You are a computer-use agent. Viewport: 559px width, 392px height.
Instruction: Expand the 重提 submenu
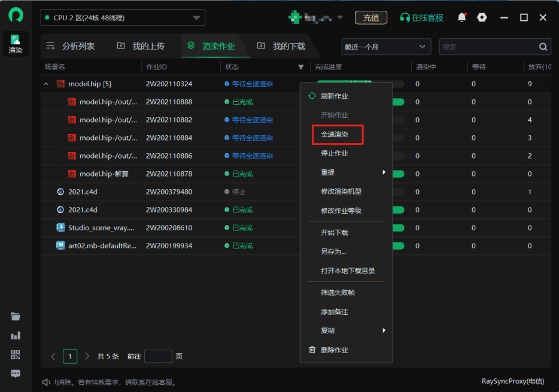click(346, 172)
